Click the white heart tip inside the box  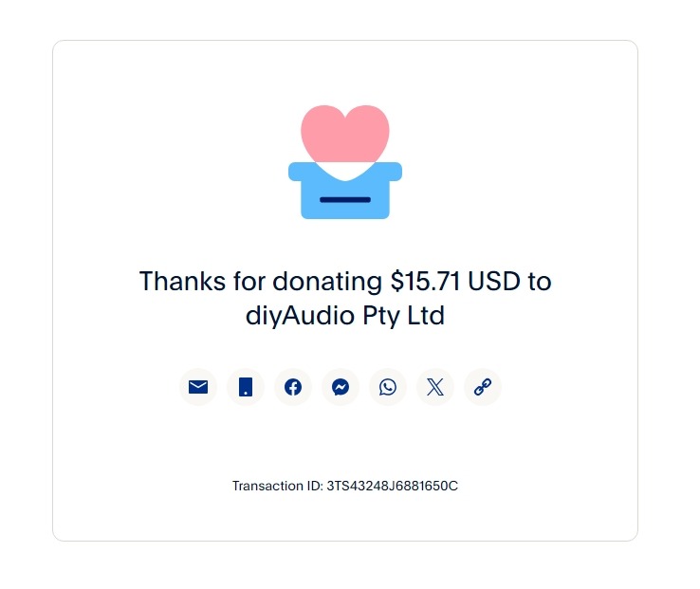[x=344, y=172]
